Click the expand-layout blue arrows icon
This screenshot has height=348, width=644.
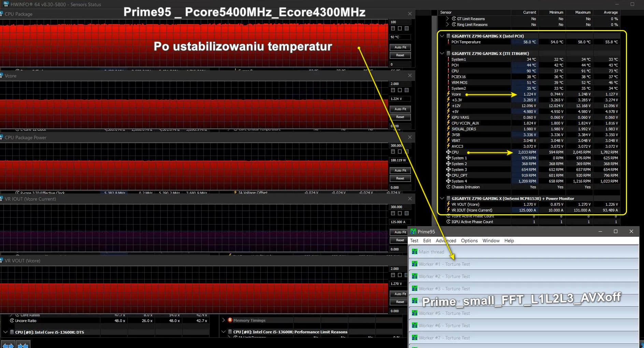coord(8,345)
